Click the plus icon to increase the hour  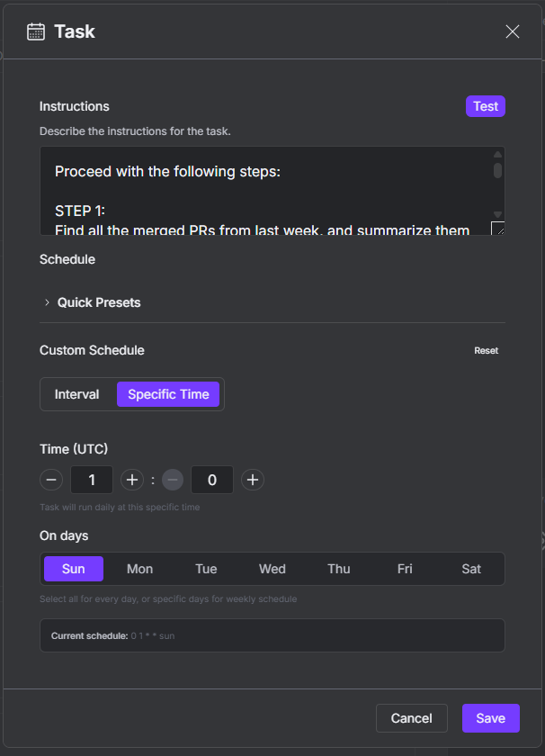[x=131, y=480]
